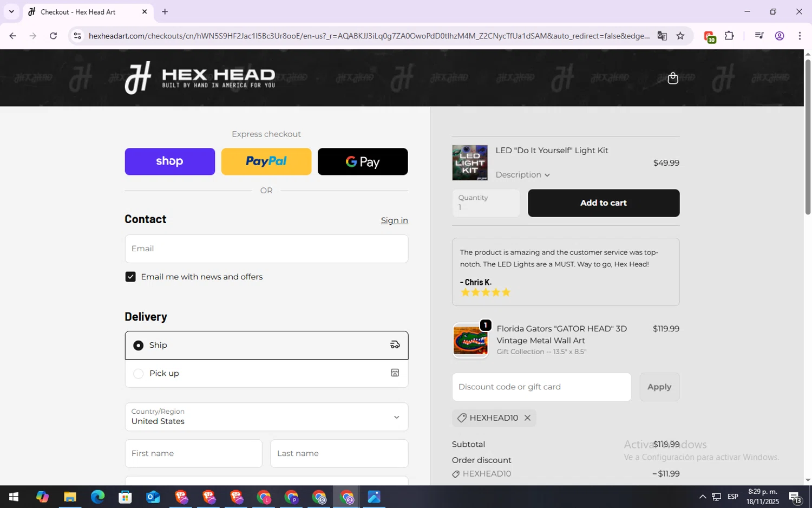Open the tab search dropdown arrow
The height and width of the screenshot is (508, 812).
pyautogui.click(x=11, y=11)
